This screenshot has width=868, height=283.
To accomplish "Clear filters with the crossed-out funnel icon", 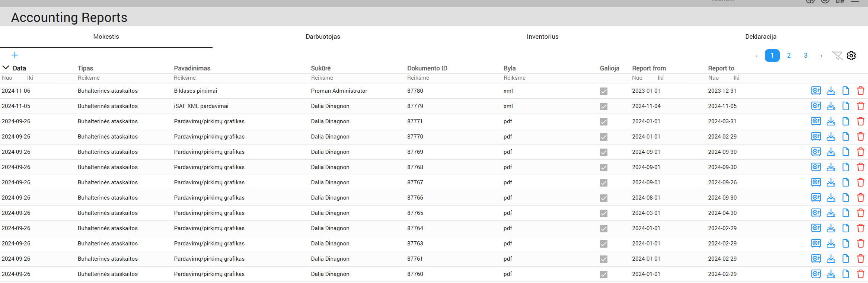I will pyautogui.click(x=837, y=55).
